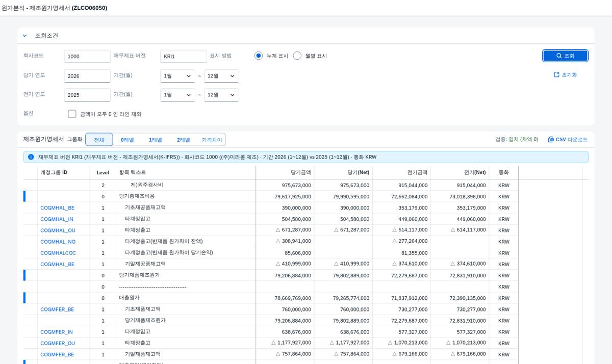Click the 검증: 일치 (차액 0) status text
This screenshot has height=364, width=612.
click(x=517, y=139)
